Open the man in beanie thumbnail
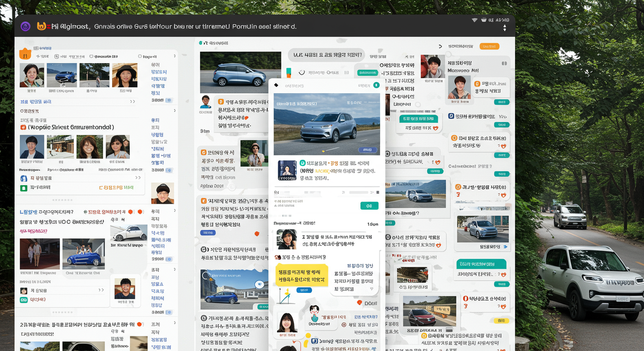Viewport: 644px width, 351px height. pos(162,193)
